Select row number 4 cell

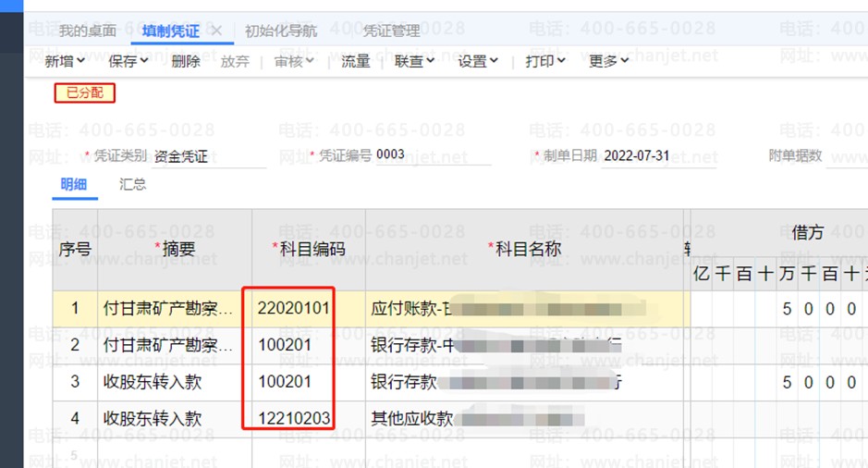(75, 419)
